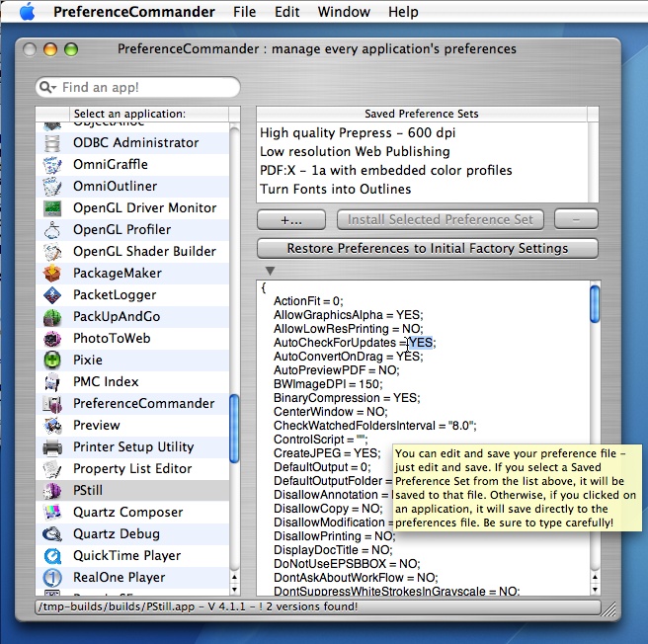Click the window resize grip corner
648x644 pixels.
pyautogui.click(x=608, y=608)
